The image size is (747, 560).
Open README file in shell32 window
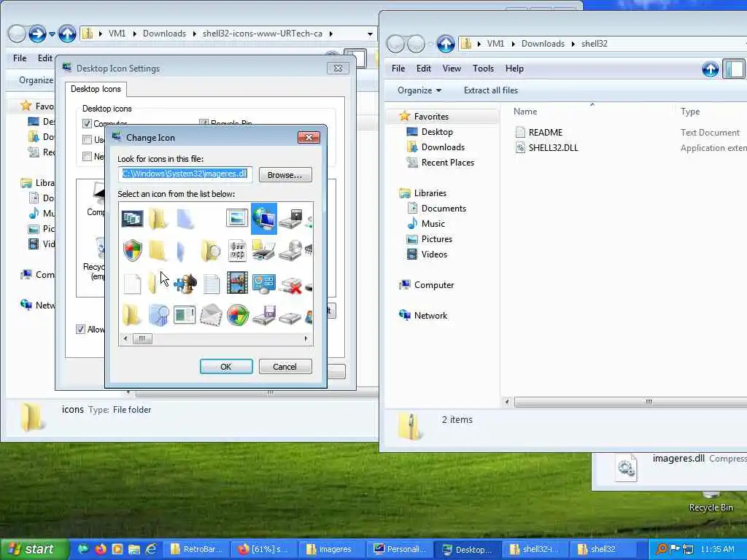(x=539, y=133)
